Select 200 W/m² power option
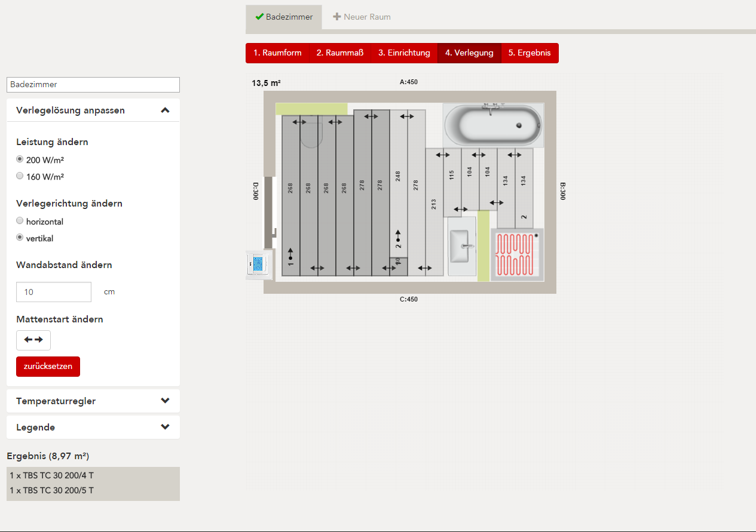Image resolution: width=756 pixels, height=532 pixels. tap(20, 159)
